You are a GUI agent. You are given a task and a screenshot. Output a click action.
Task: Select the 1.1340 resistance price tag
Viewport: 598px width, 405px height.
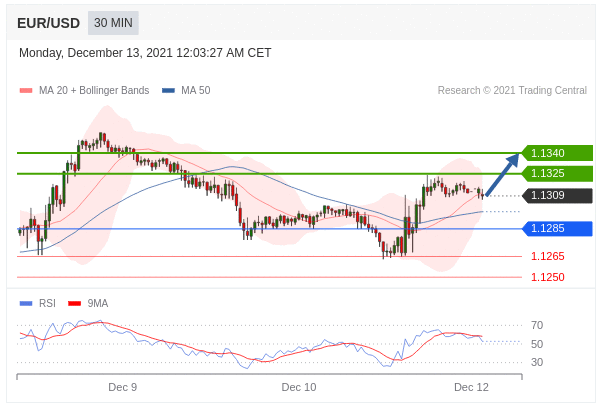click(557, 153)
